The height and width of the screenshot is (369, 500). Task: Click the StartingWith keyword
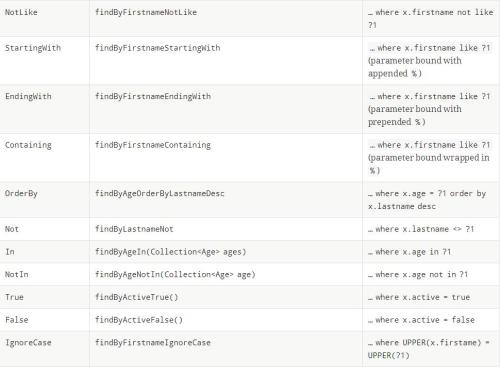(33, 48)
